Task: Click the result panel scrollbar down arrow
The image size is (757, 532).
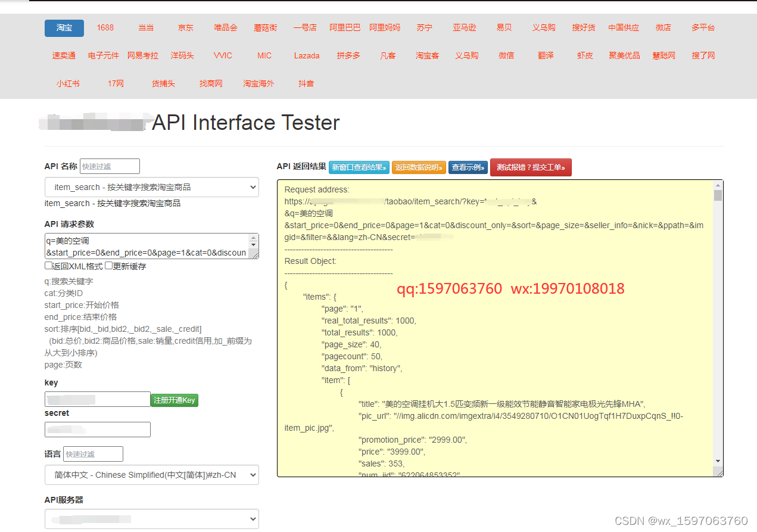Action: coord(718,461)
